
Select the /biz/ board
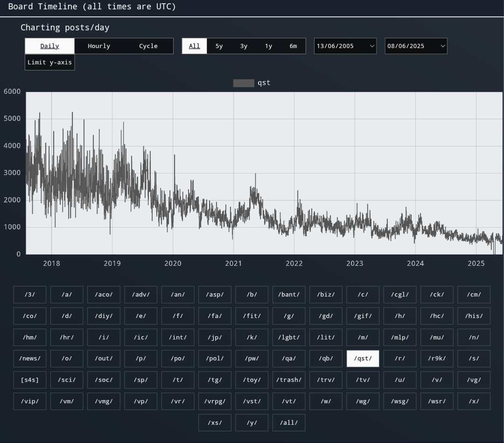(326, 295)
